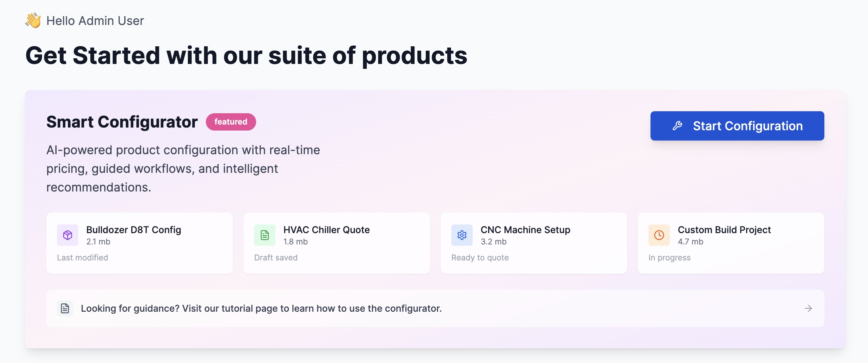Click the Draft saved label on HVAC card
Viewport: 868px width, 363px height.
276,257
